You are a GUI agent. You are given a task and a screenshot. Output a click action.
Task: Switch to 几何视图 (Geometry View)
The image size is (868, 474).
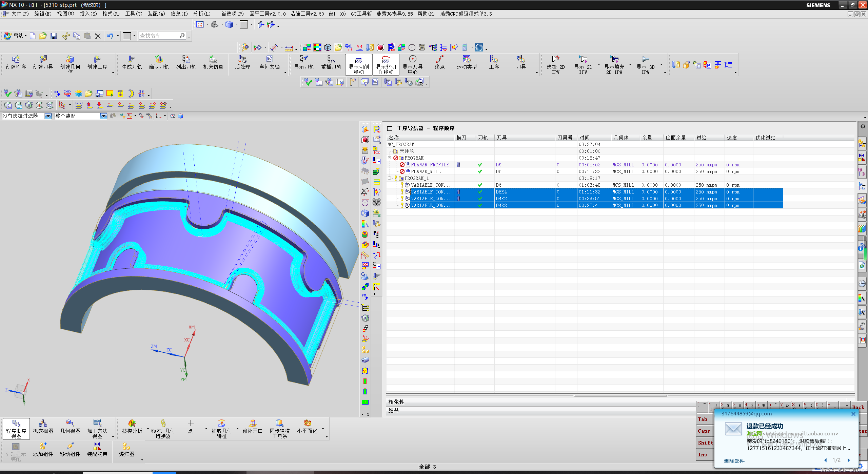click(x=70, y=427)
